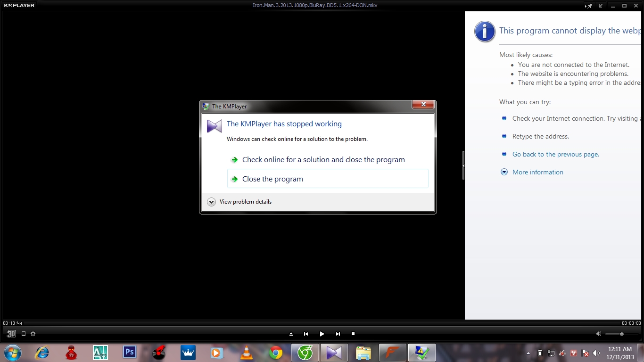The width and height of the screenshot is (644, 362).
Task: Click green arrow beside Check online
Action: [234, 160]
